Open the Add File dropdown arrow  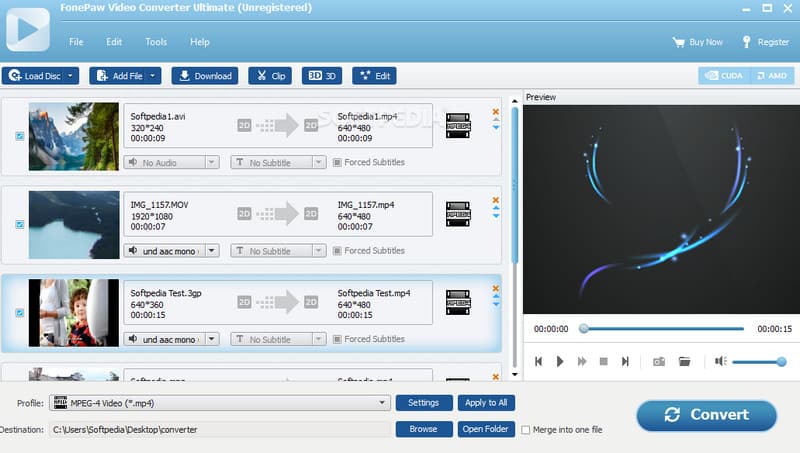pos(152,75)
